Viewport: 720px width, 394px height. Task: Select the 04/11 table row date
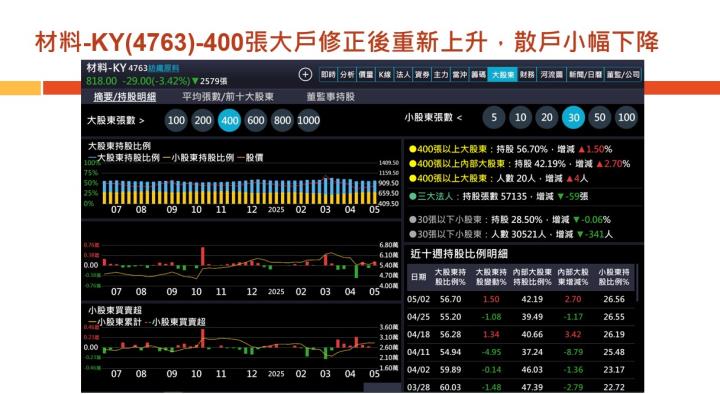pos(418,352)
